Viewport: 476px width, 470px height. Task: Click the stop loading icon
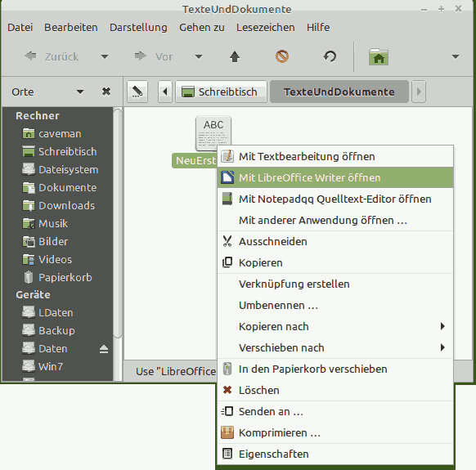(282, 56)
